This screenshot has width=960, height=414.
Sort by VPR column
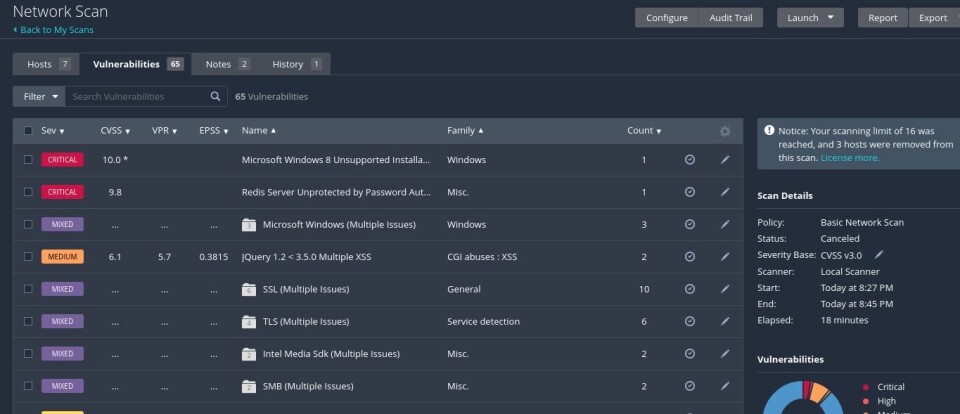(x=165, y=131)
